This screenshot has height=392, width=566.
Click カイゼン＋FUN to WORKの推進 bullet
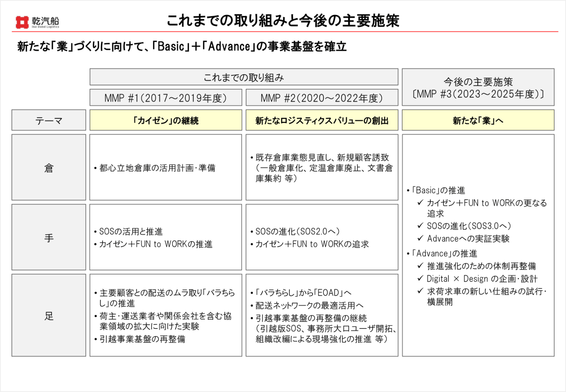coord(153,244)
